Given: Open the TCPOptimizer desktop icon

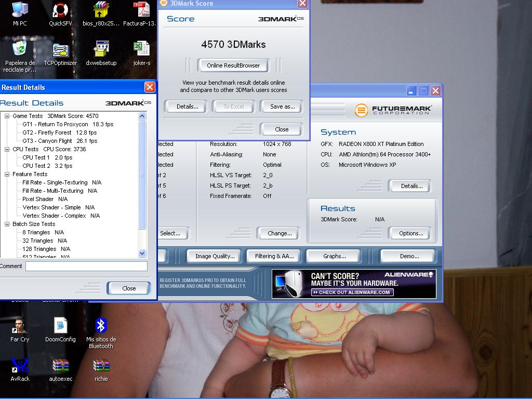Looking at the screenshot, I should tap(60, 50).
